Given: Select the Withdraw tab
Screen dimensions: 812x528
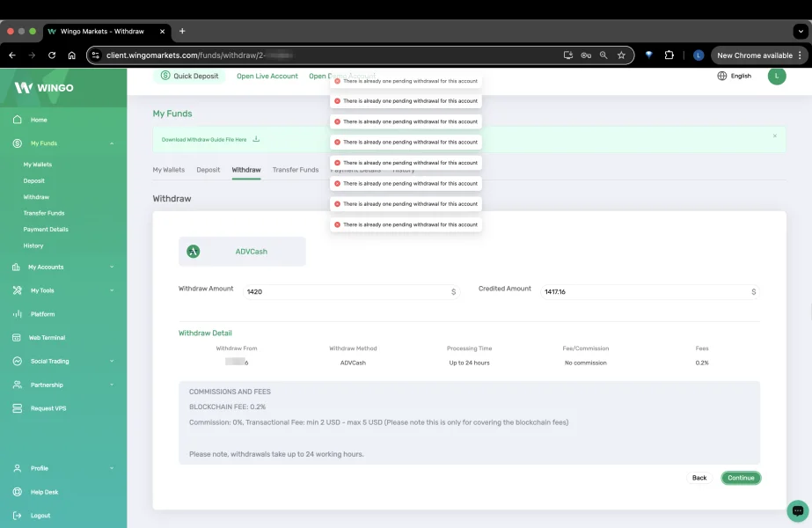Looking at the screenshot, I should pos(246,170).
